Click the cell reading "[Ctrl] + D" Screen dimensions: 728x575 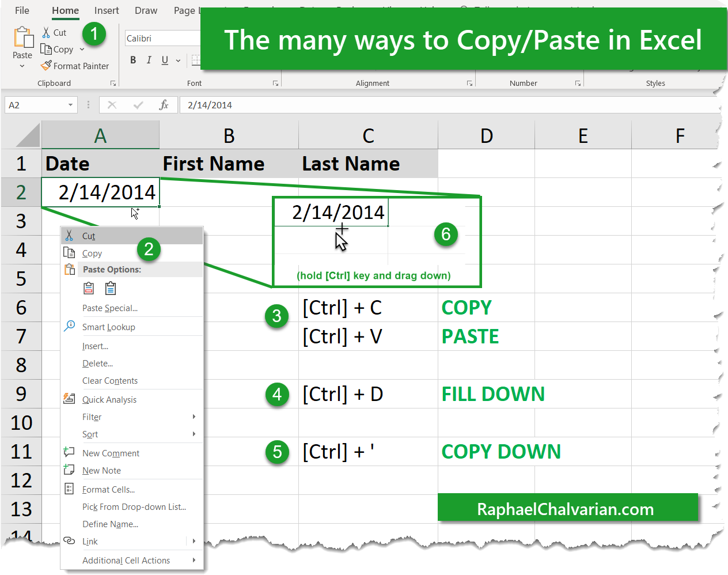(368, 394)
